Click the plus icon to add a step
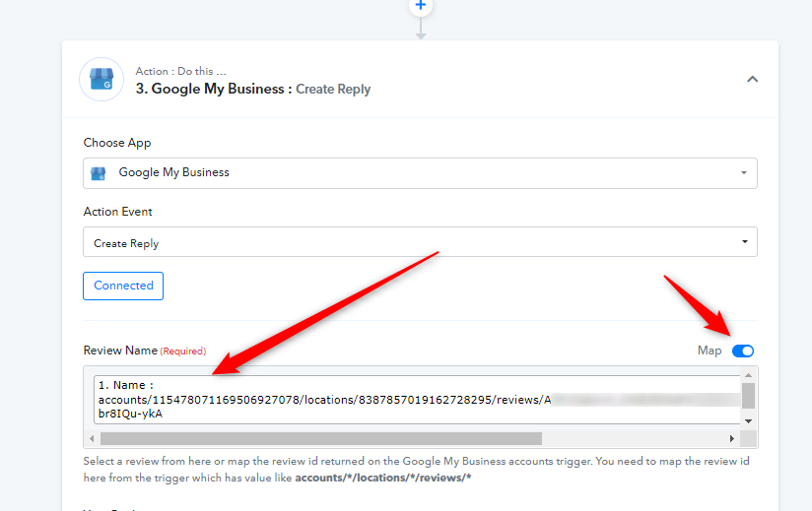The width and height of the screenshot is (812, 511). (x=421, y=6)
